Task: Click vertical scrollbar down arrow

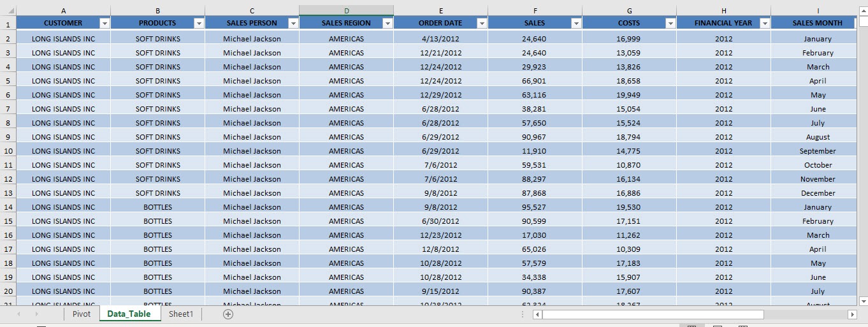Action: [864, 301]
